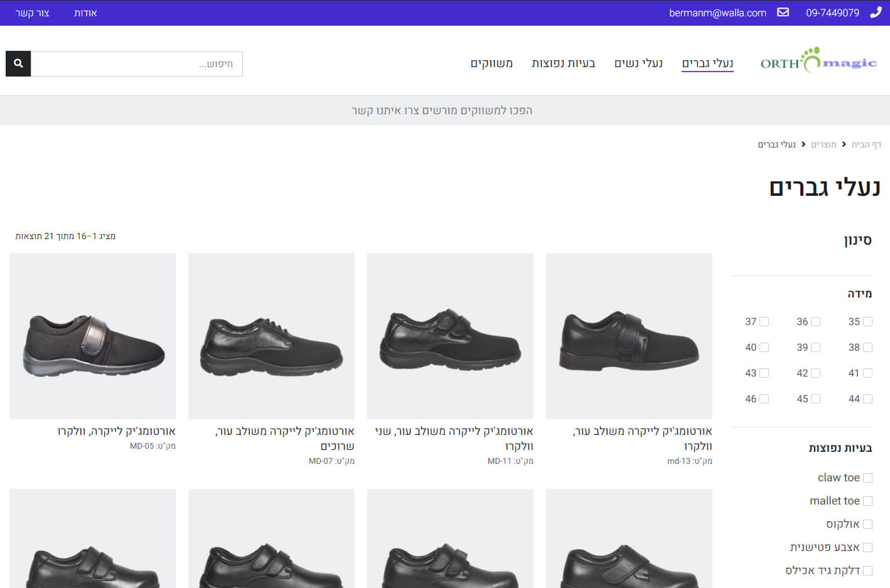Check size 38 filter
This screenshot has width=890, height=588.
click(867, 347)
